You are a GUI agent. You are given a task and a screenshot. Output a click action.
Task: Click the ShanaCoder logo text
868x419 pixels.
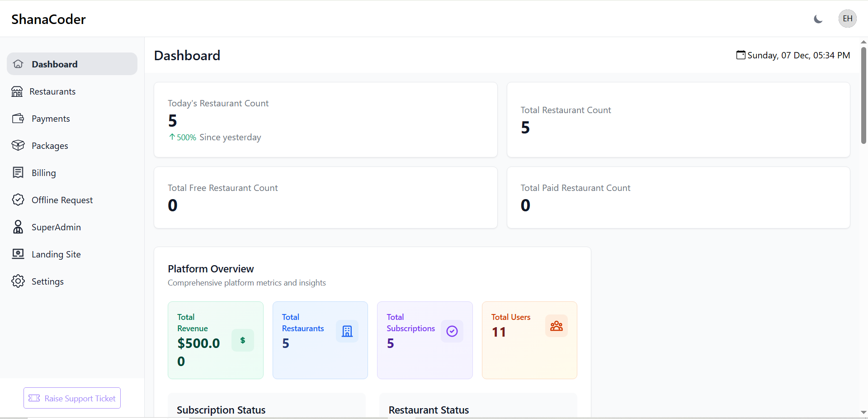[48, 19]
